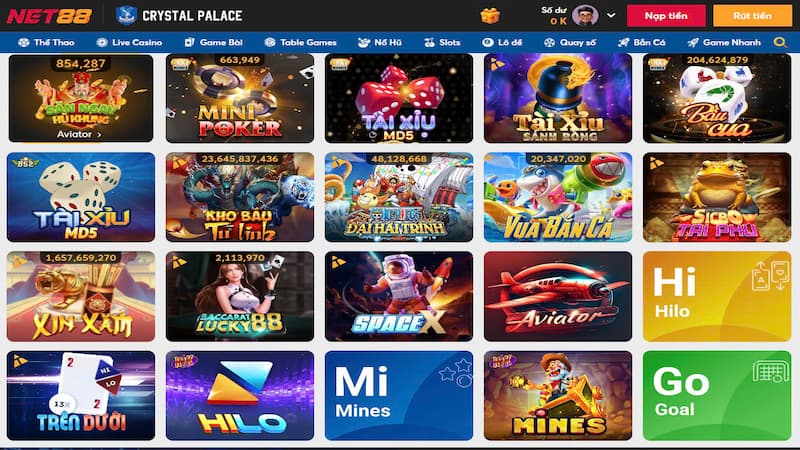Screen dimensions: 800x450
Task: Open the Thể Thao menu
Action: point(46,42)
